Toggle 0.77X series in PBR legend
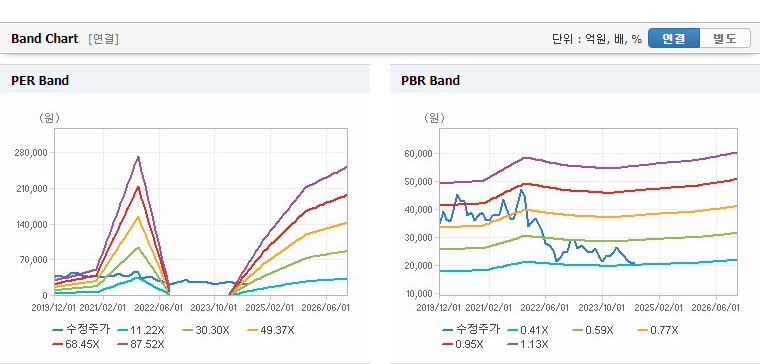Screen dimensions: 760x364 [658, 330]
